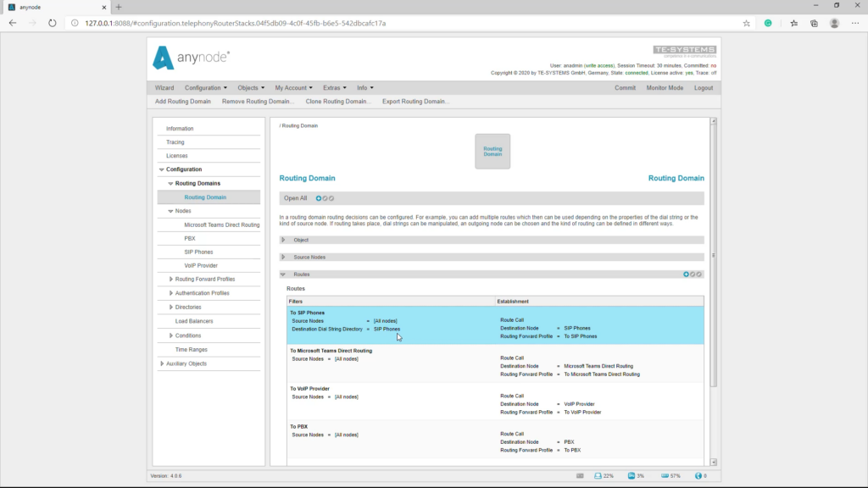Image resolution: width=868 pixels, height=488 pixels.
Task: Select the To Microsoft Teams Direct Routing route
Action: (x=495, y=363)
